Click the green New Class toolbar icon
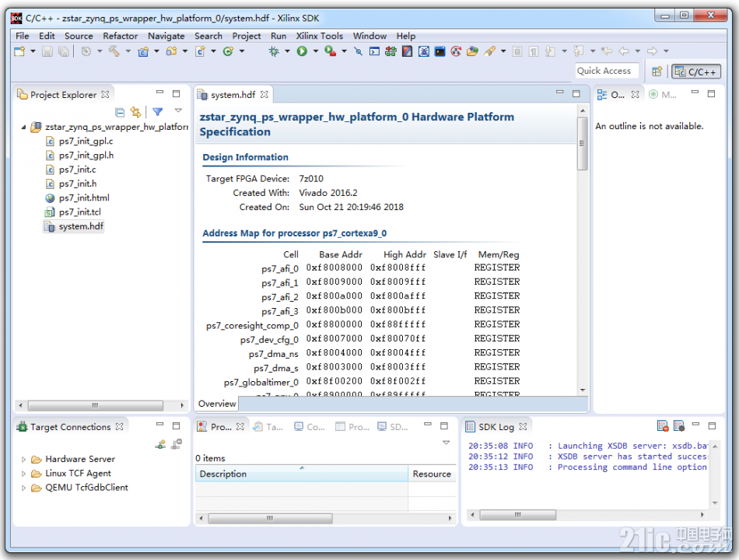 coord(228,51)
